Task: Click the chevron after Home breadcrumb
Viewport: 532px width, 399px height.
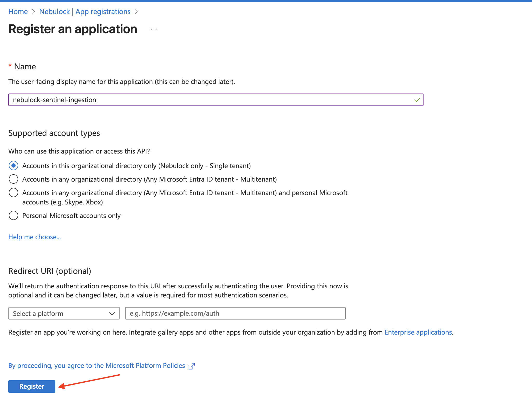Action: [33, 12]
